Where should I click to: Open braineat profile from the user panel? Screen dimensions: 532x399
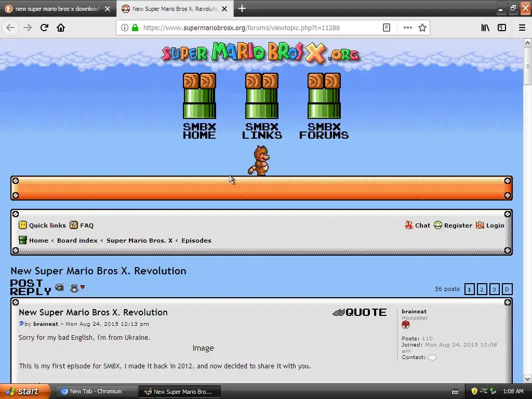414,311
